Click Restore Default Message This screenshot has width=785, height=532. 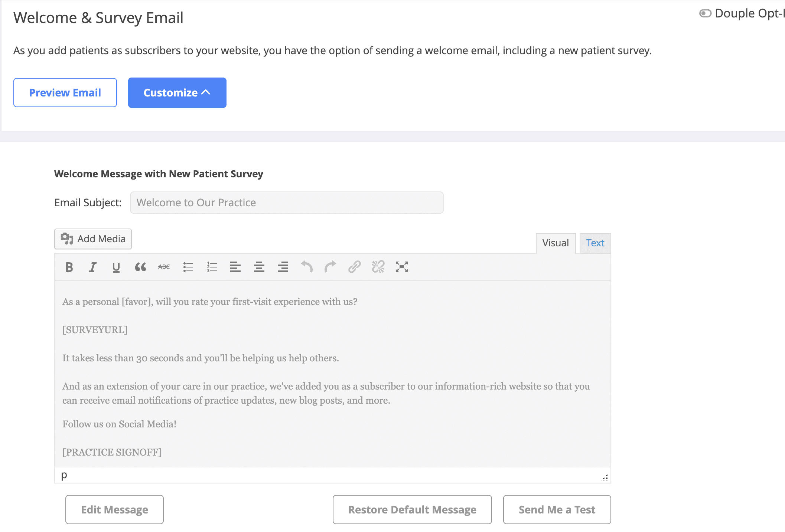pyautogui.click(x=412, y=510)
